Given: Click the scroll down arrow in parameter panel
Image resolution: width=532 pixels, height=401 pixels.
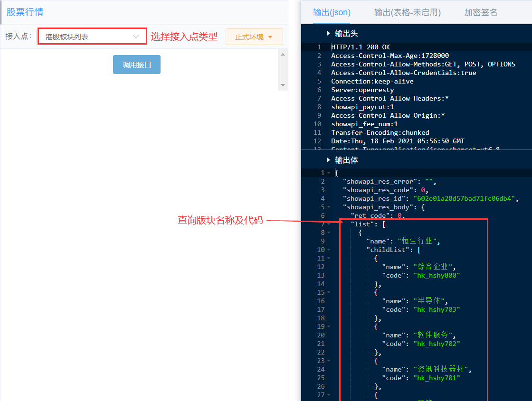Looking at the screenshot, I should pos(283,85).
